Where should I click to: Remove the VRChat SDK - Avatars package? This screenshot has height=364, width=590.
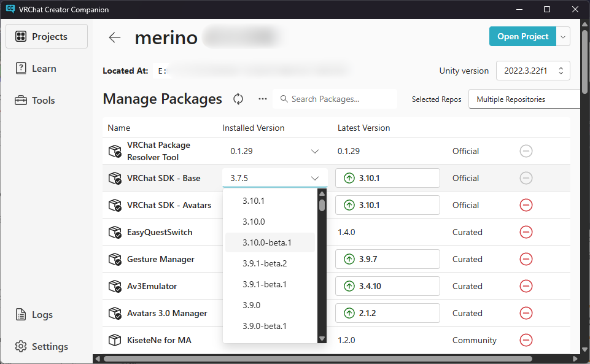pos(526,205)
